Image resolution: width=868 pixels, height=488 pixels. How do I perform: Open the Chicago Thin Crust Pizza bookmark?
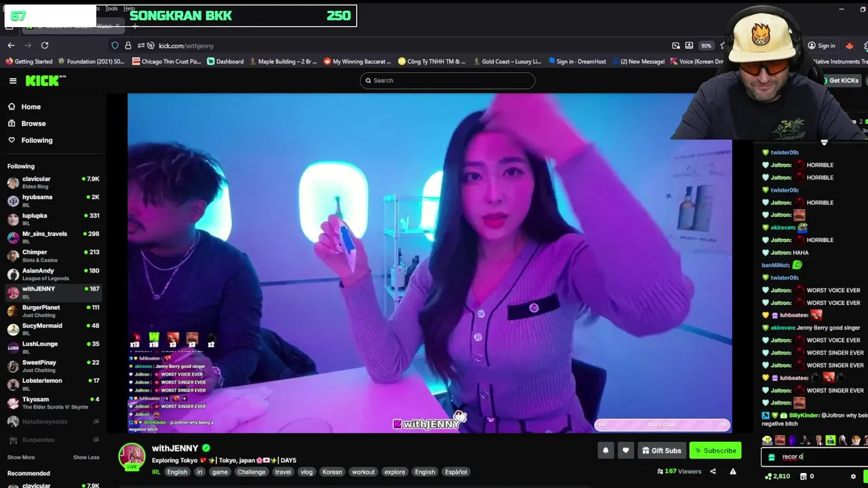click(x=167, y=61)
